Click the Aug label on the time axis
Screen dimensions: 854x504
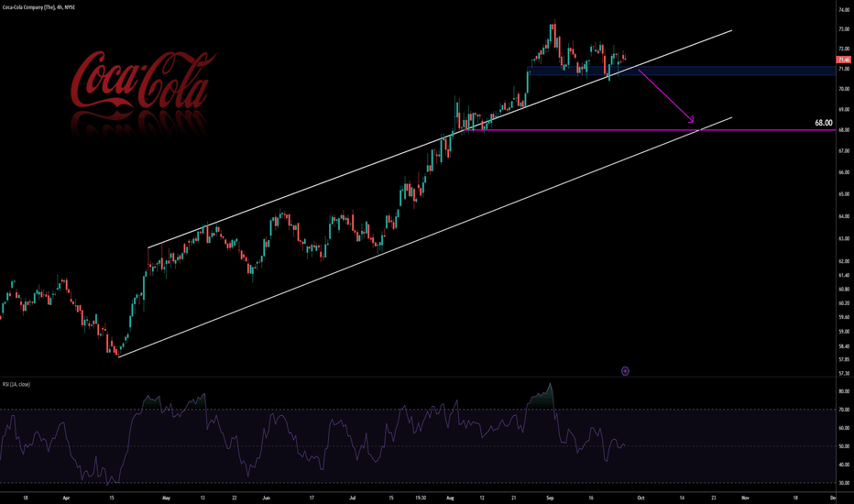click(450, 498)
